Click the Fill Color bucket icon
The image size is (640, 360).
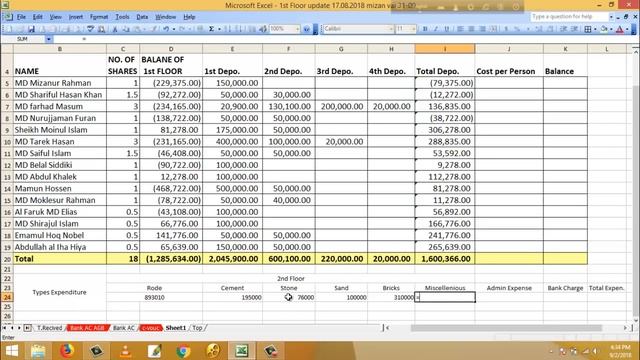(x=604, y=29)
